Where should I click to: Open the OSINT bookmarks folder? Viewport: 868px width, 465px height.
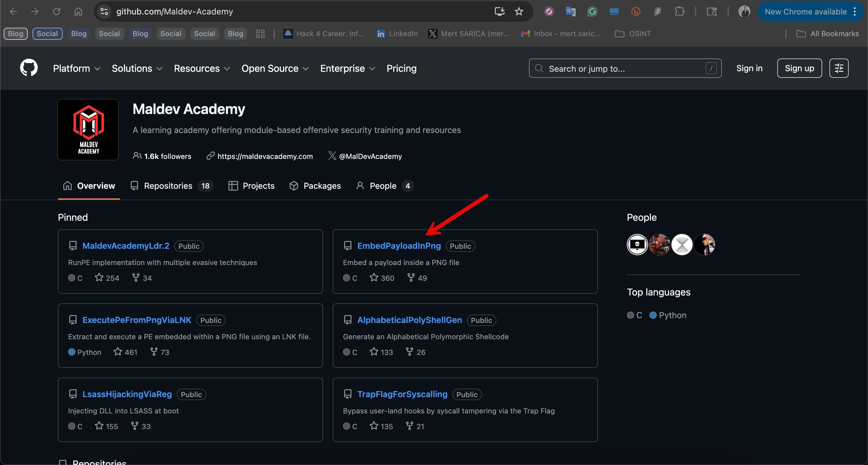click(x=633, y=34)
